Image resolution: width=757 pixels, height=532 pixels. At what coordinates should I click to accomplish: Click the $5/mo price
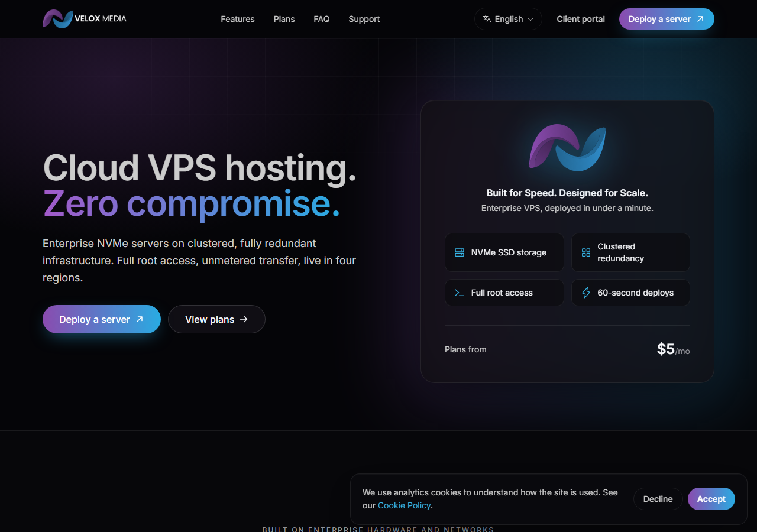674,349
